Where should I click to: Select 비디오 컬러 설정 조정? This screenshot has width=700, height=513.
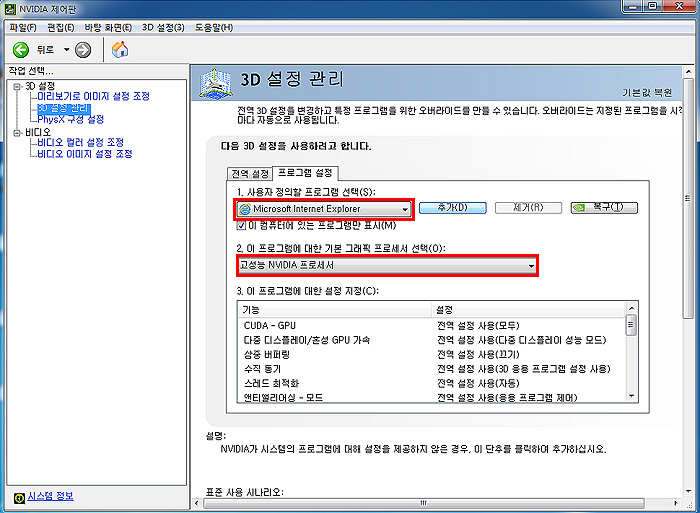click(80, 142)
